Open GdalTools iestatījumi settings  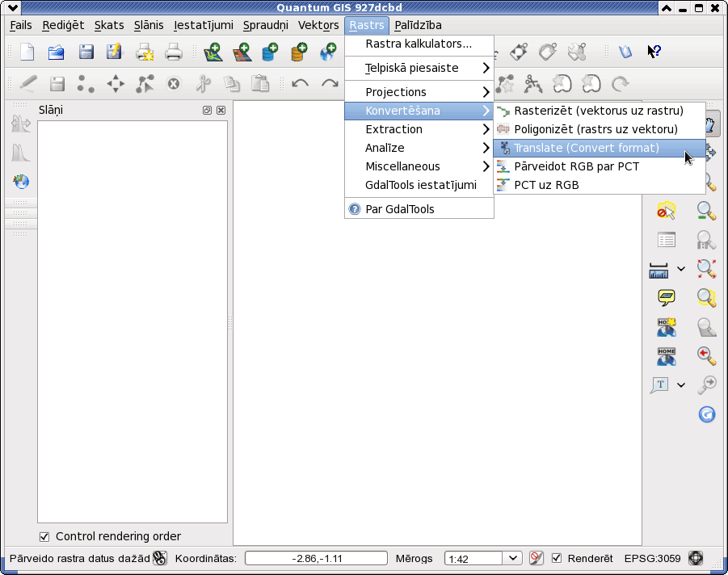419,185
